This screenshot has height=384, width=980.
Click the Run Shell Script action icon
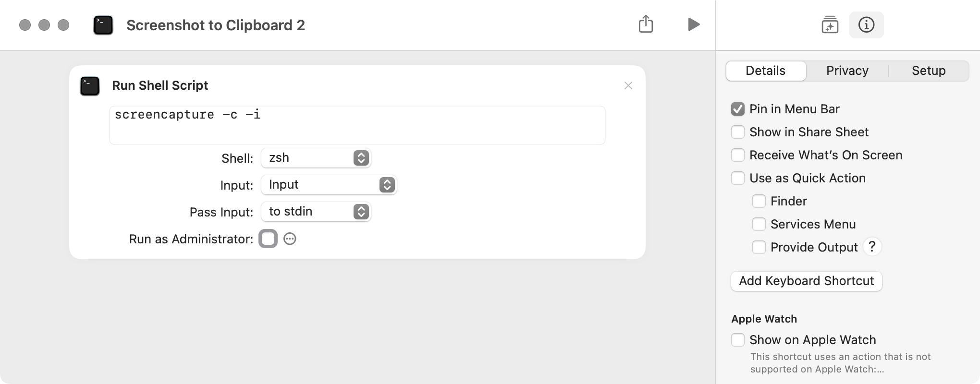tap(90, 86)
